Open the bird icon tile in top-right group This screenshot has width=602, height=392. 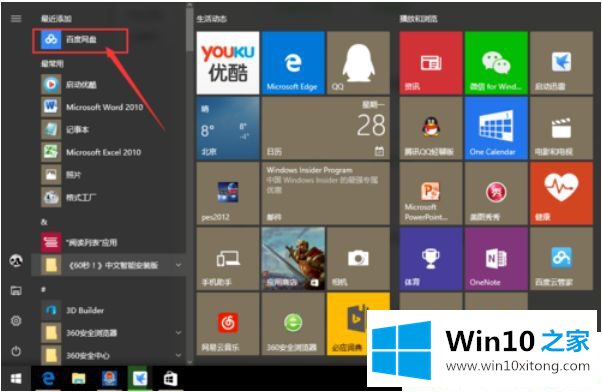(x=561, y=63)
